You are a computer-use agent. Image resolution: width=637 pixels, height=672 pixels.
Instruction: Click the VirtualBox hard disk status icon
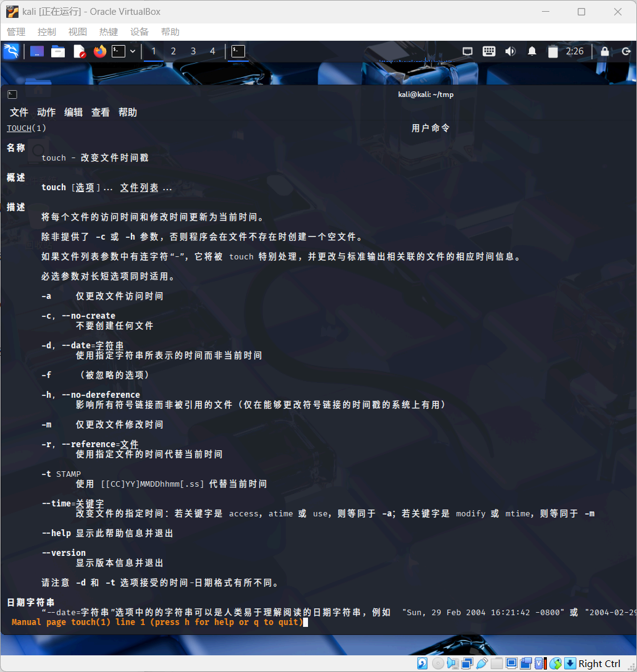coord(422,663)
